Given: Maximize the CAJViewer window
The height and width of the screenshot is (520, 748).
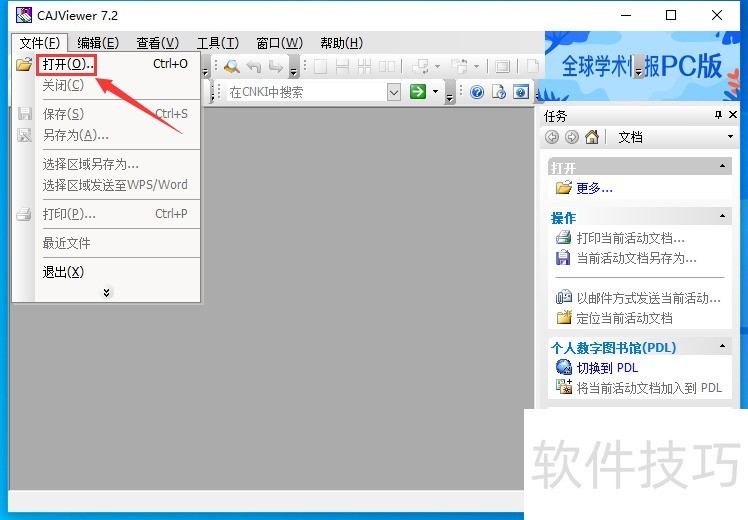Looking at the screenshot, I should click(x=671, y=15).
